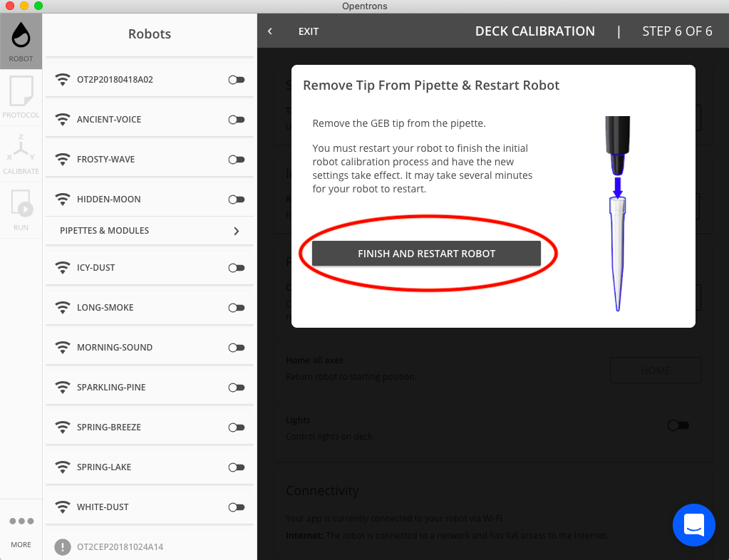Select the LONG-SMOKE robot name
This screenshot has width=729, height=560.
[105, 308]
